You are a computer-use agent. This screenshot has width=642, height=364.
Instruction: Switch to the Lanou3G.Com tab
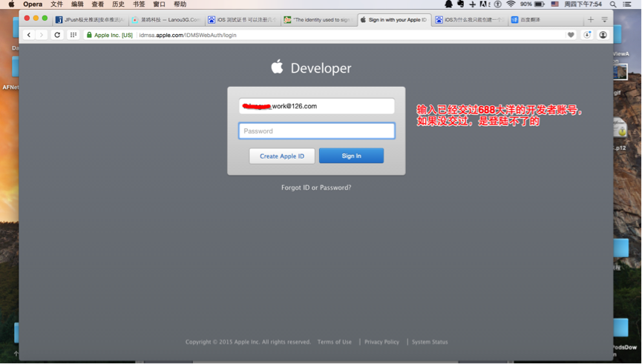pyautogui.click(x=166, y=19)
